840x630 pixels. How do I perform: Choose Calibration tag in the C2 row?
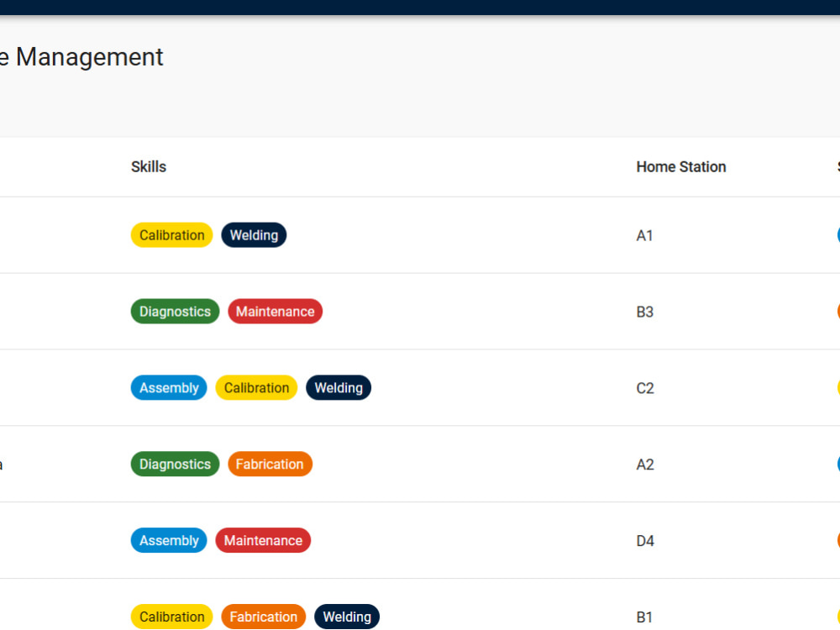coord(256,388)
